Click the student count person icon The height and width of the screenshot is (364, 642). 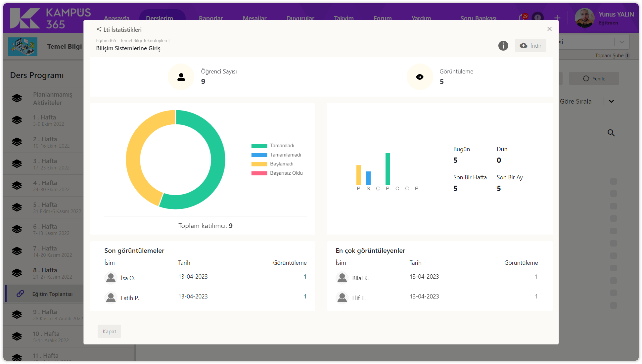tap(181, 77)
